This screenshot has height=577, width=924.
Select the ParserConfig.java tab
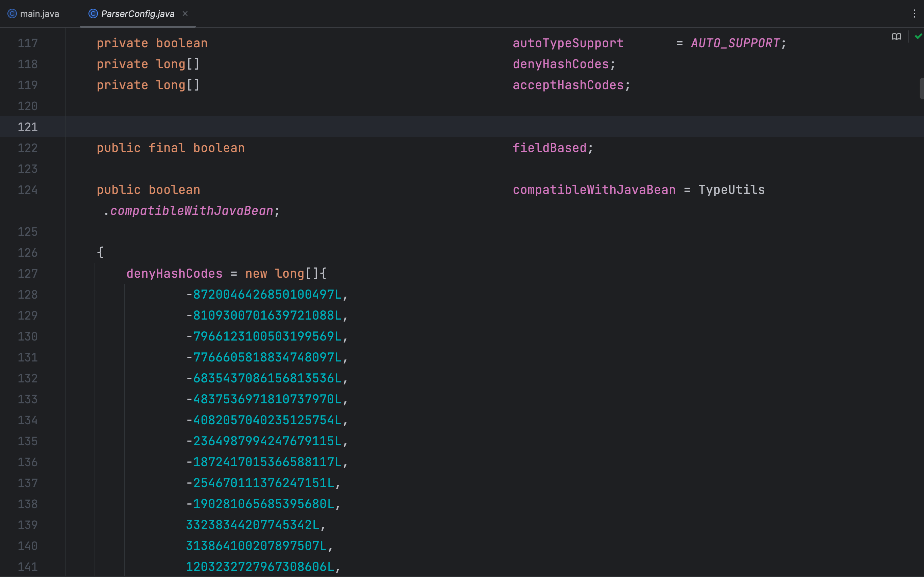click(x=137, y=14)
